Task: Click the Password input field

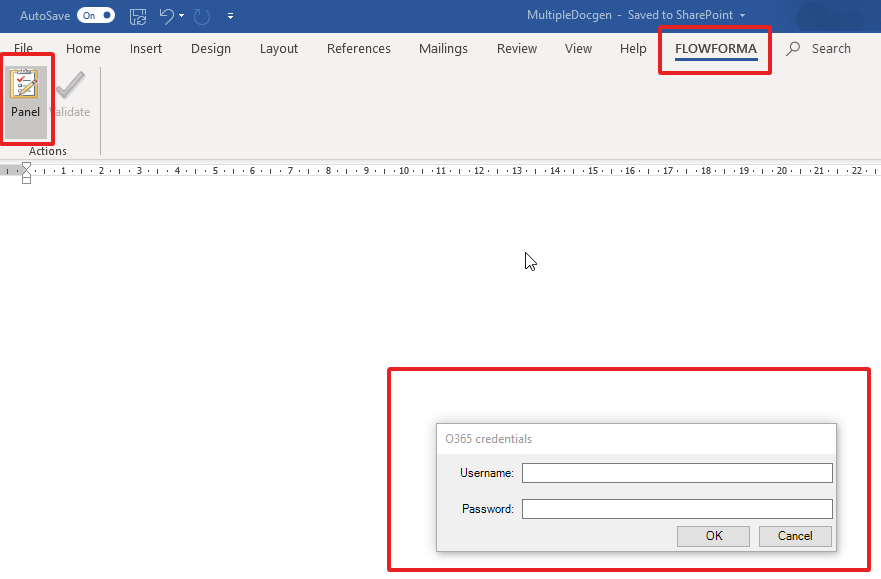Action: 677,509
